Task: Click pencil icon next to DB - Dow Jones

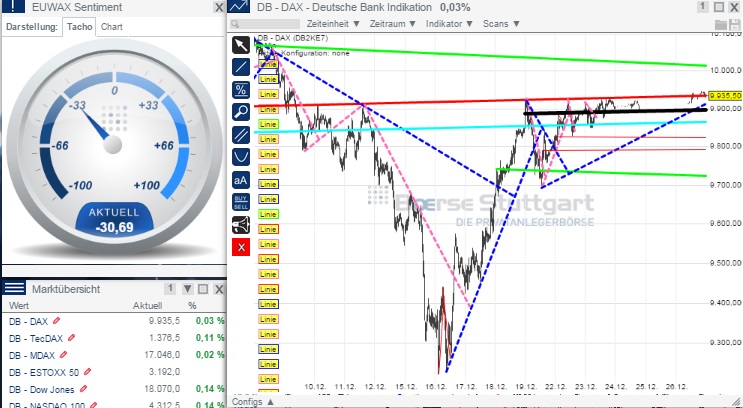Action: [x=83, y=389]
